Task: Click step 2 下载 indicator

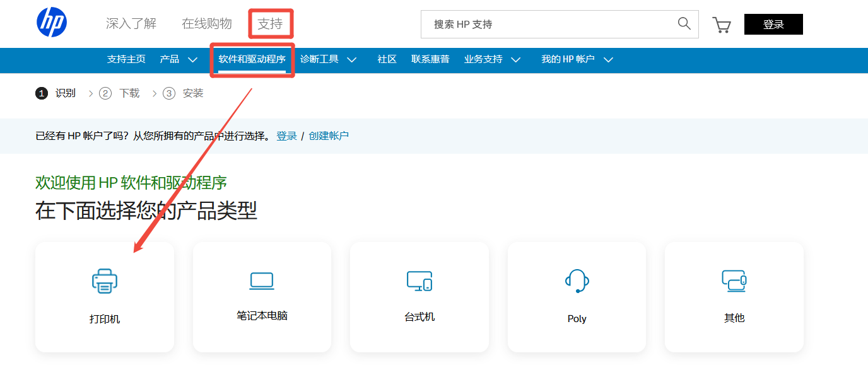Action: [119, 93]
